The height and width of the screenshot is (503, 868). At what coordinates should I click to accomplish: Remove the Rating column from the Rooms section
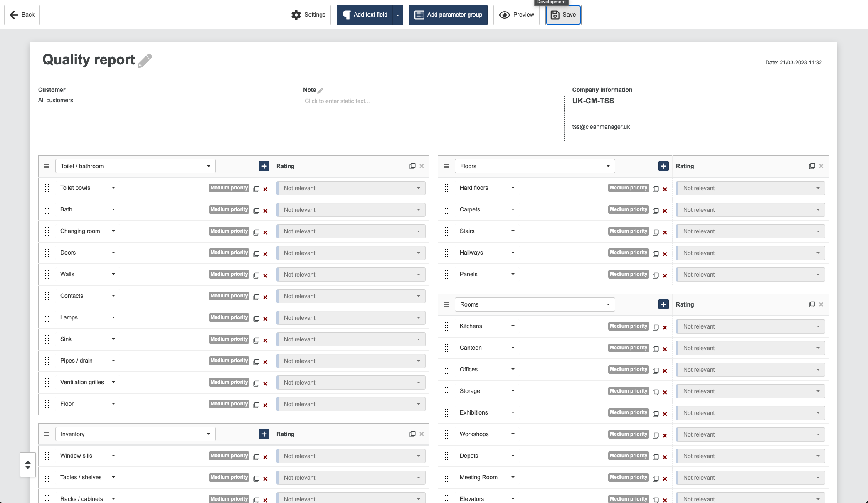tap(821, 304)
